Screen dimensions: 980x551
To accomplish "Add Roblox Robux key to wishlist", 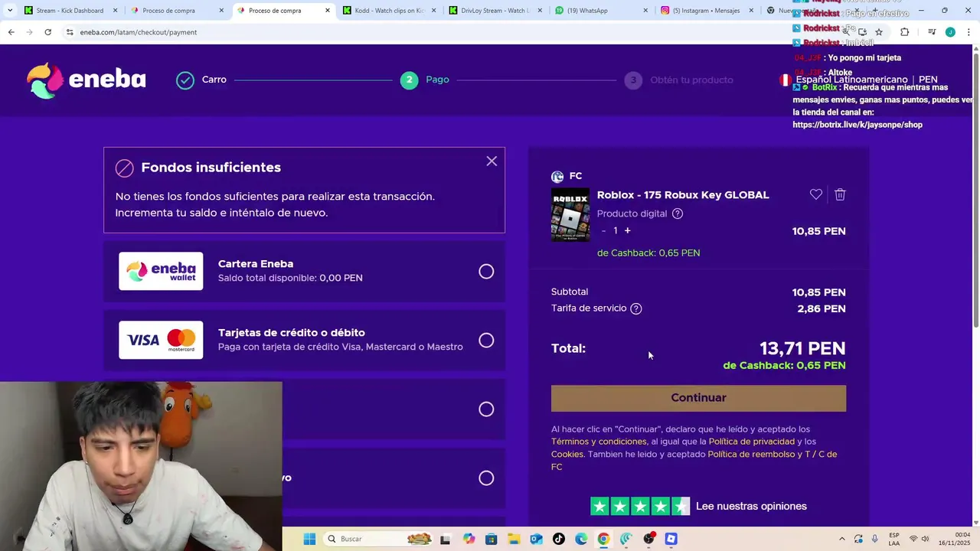I will pos(816,194).
